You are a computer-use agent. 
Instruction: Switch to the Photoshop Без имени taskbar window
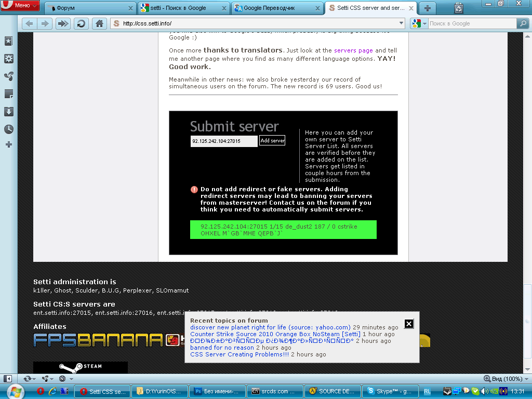pyautogui.click(x=217, y=392)
